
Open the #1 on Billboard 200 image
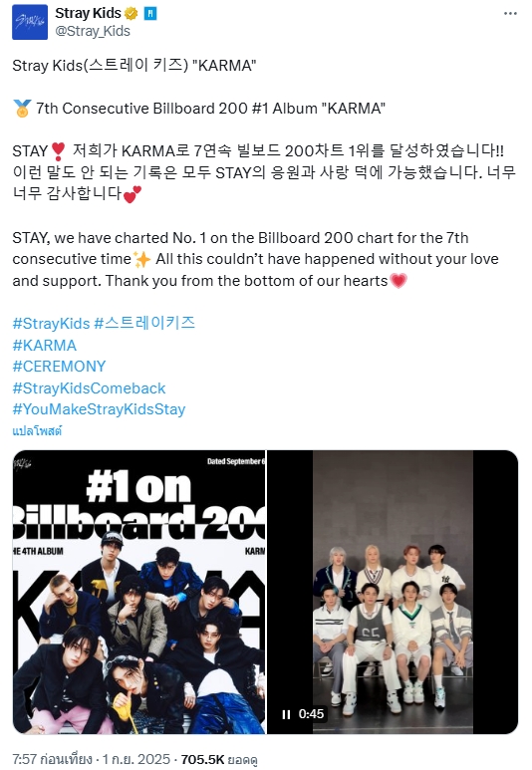point(139,592)
